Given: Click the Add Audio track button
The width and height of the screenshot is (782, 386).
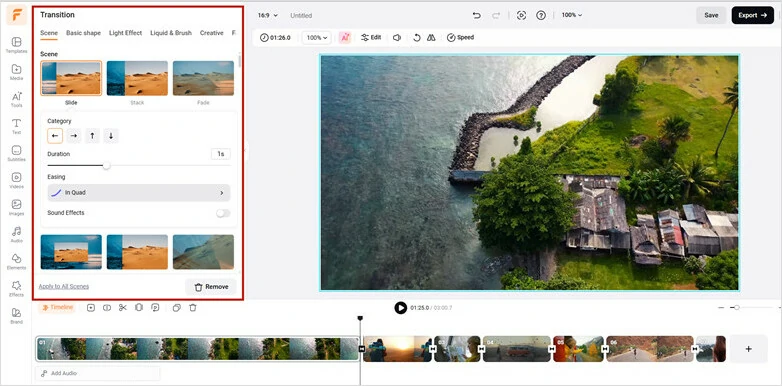Looking at the screenshot, I should (98, 373).
